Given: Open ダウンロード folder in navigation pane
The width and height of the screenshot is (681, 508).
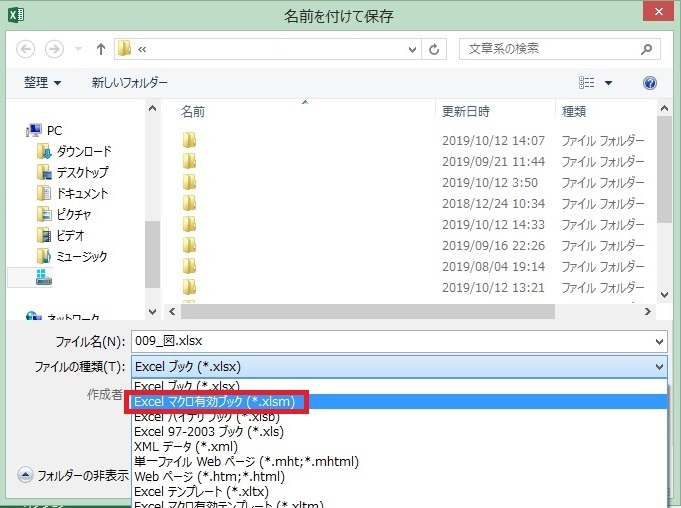Looking at the screenshot, I should 74,151.
